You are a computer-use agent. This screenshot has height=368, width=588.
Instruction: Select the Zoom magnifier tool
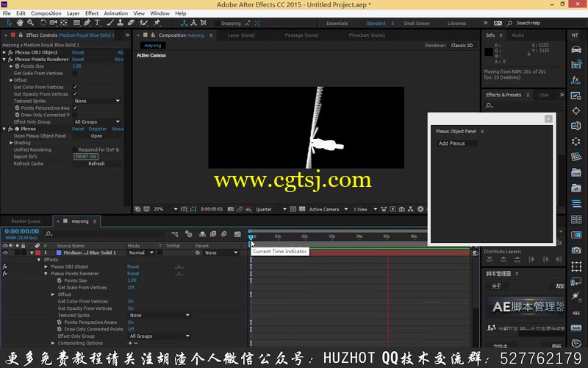pyautogui.click(x=30, y=23)
